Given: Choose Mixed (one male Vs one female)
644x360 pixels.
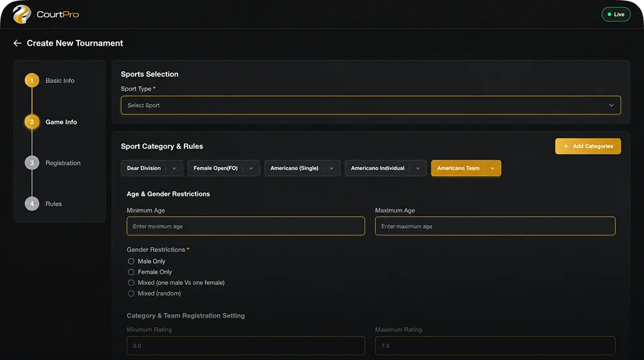Looking at the screenshot, I should (x=131, y=283).
